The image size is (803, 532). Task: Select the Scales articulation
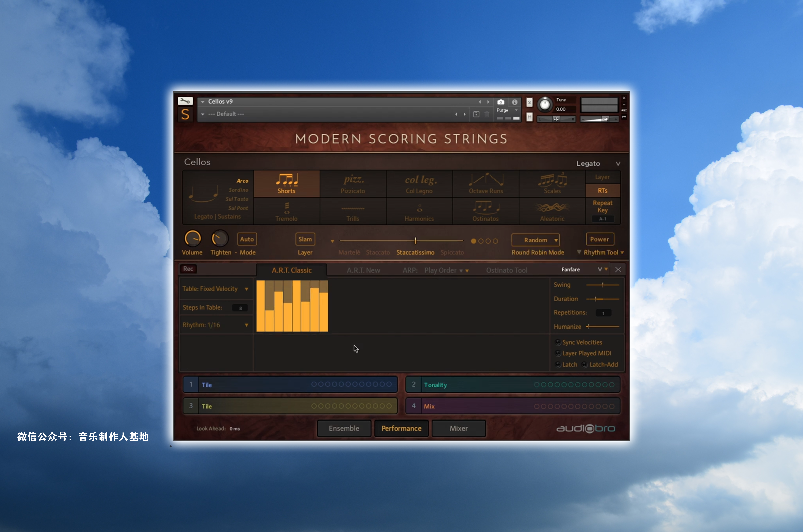tap(552, 184)
